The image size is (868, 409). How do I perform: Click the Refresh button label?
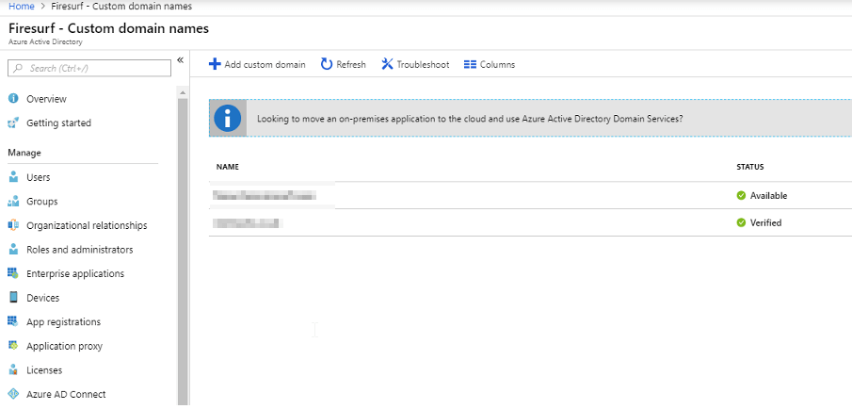[351, 65]
